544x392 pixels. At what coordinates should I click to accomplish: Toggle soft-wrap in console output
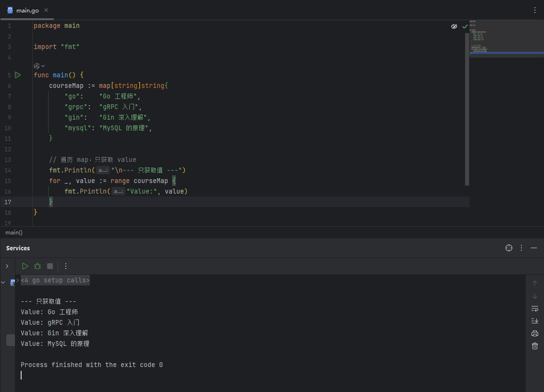(x=535, y=308)
